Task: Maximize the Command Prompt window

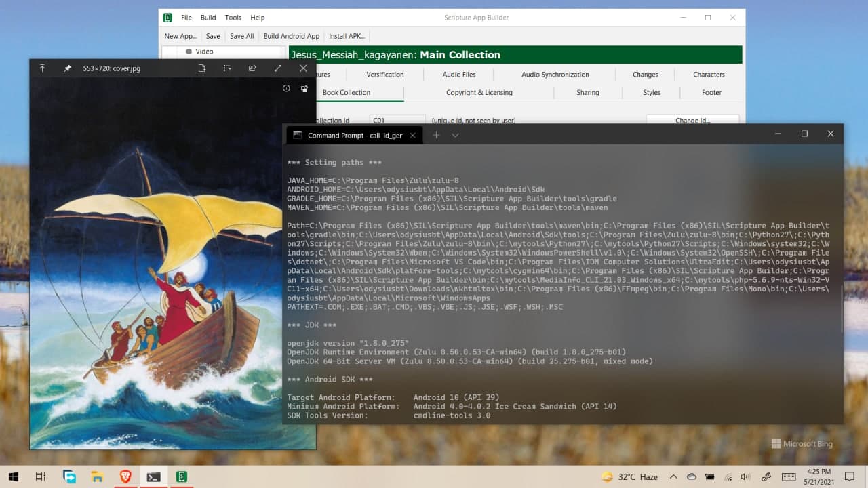Action: [x=804, y=134]
